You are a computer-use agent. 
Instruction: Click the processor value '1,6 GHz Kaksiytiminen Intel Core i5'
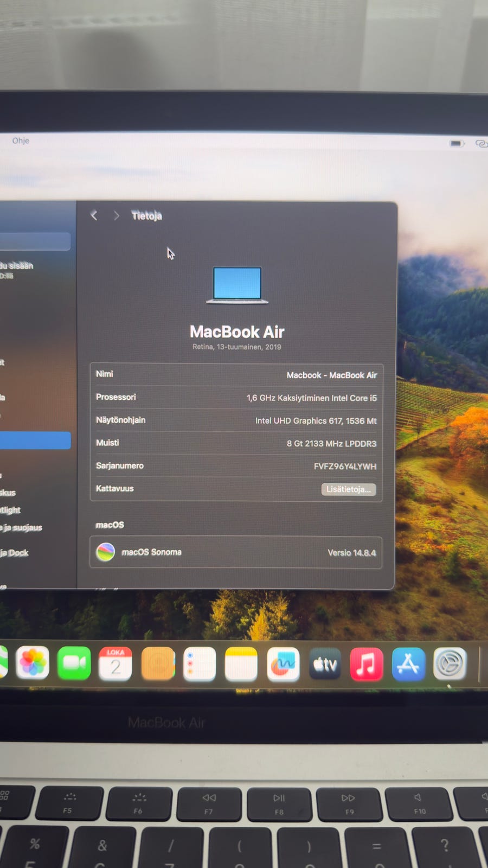tap(312, 398)
